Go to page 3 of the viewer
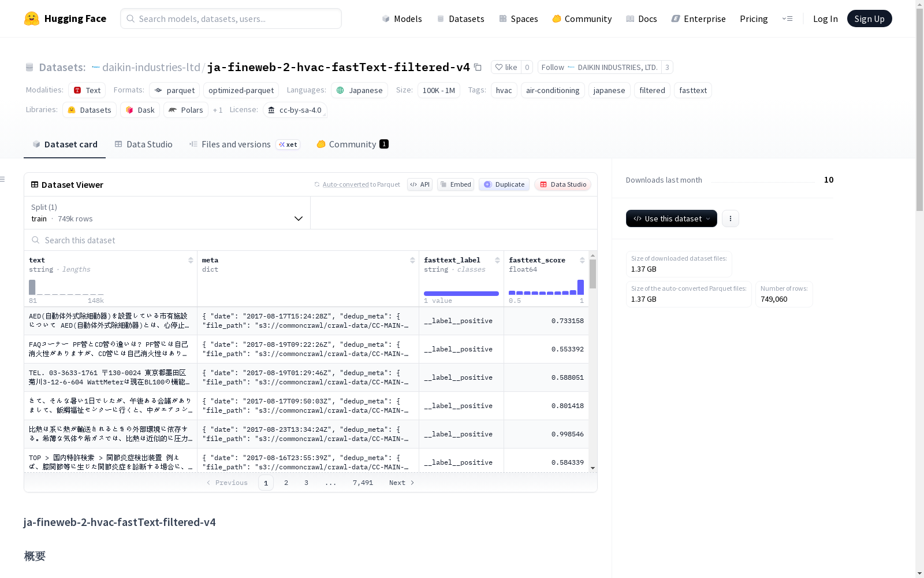This screenshot has width=924, height=578. point(306,483)
